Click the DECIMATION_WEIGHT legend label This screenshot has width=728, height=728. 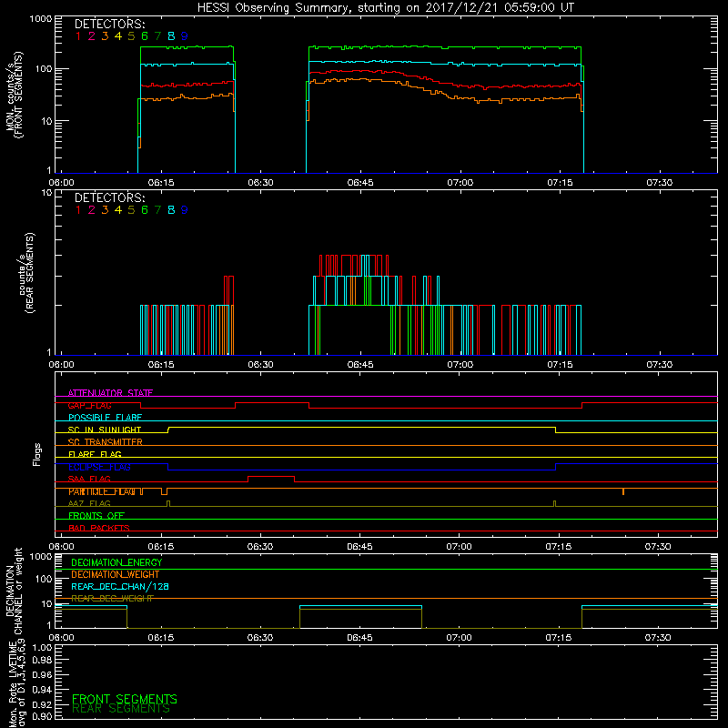116,575
